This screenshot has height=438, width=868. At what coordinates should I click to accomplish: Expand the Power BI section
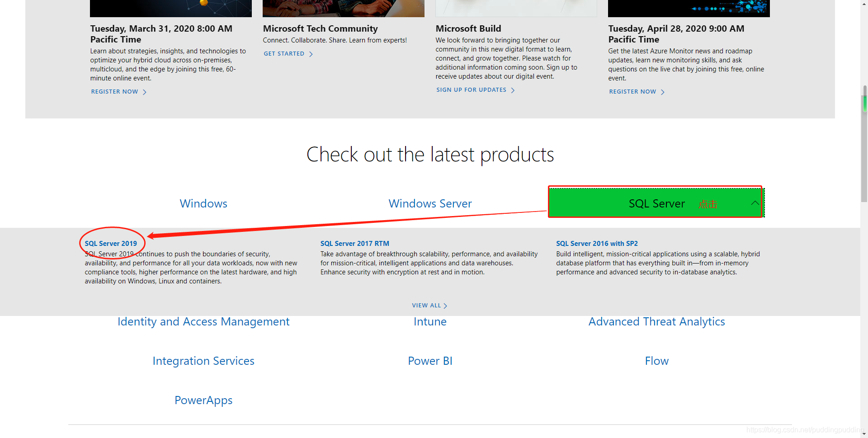(430, 361)
